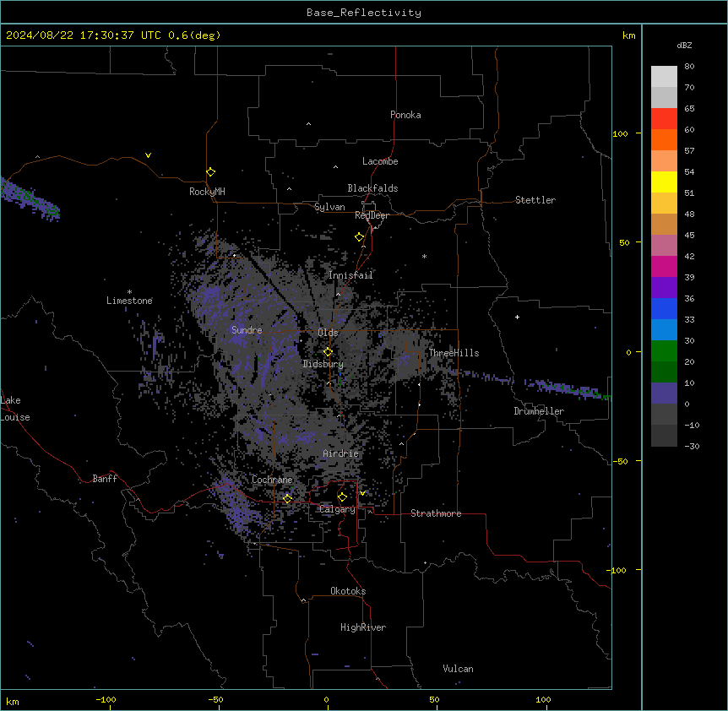Select the 80 value on dBZ scale
The width and height of the screenshot is (728, 711).
coord(689,67)
